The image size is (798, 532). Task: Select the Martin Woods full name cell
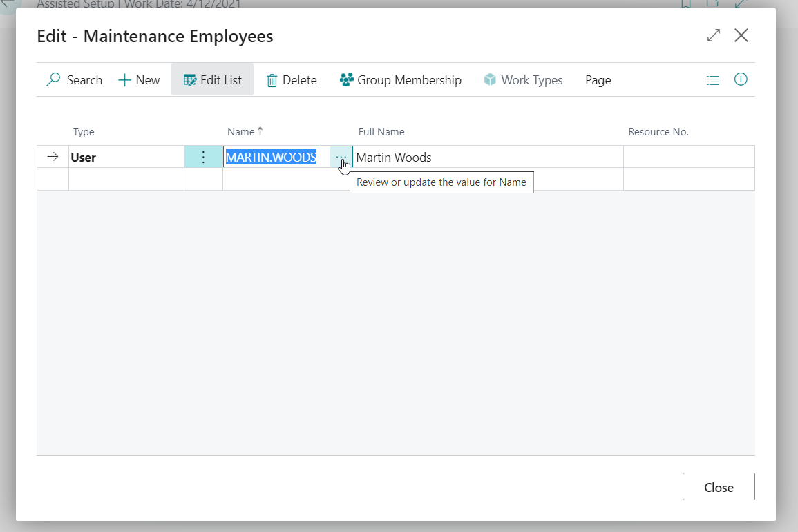488,157
